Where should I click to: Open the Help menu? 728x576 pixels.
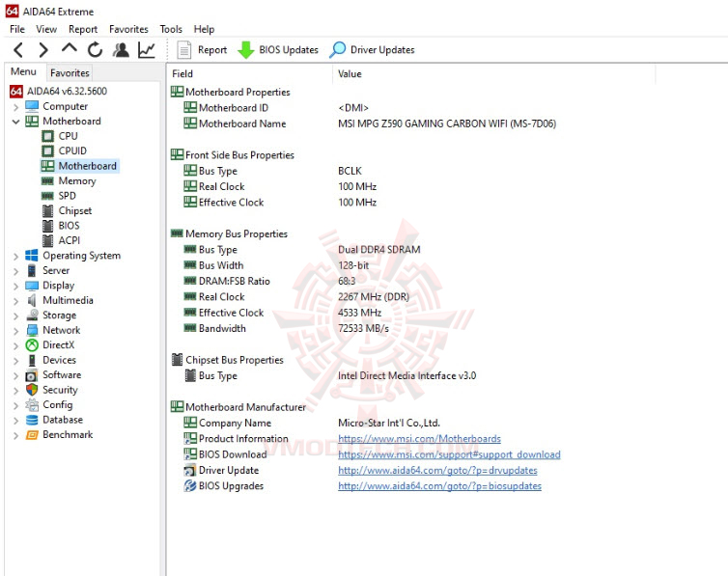click(x=204, y=29)
